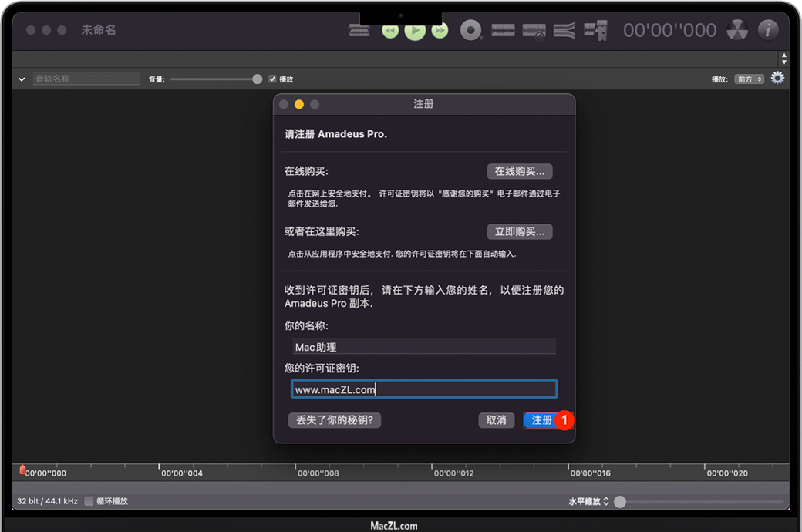Click the 00'00''016 label on the timeline ruler
This screenshot has height=532, width=802.
coord(591,473)
